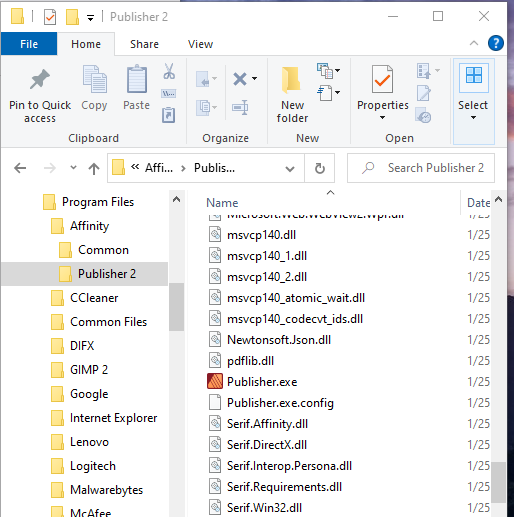514x517 pixels.
Task: Click navigation pane scroll up arrow
Action: coord(176,200)
